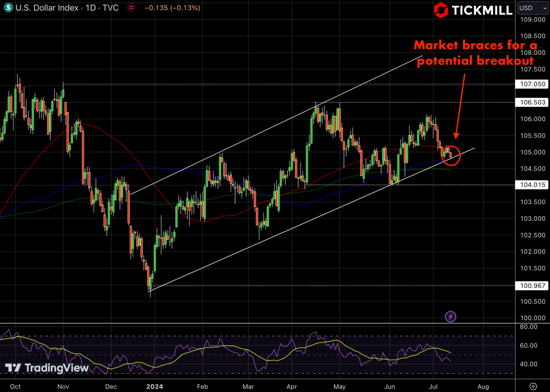Click the RSI 40.00 scale value
This screenshot has width=550, height=392.
(x=528, y=364)
